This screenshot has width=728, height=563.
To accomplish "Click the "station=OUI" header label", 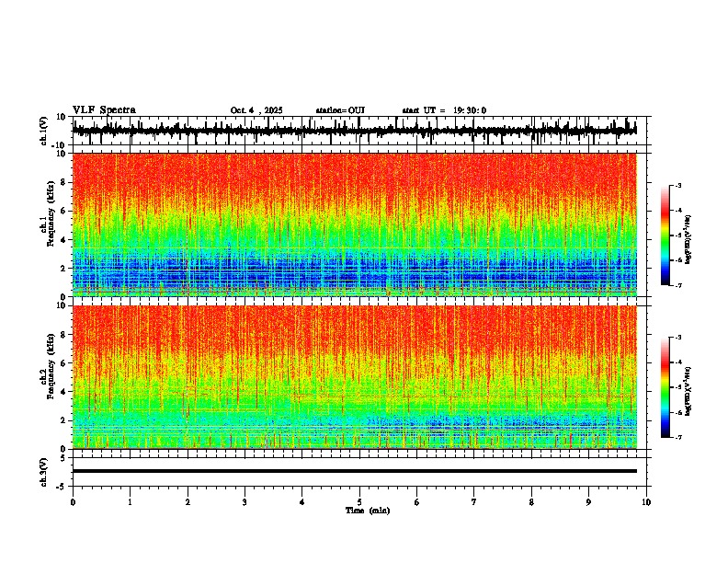I will point(340,110).
